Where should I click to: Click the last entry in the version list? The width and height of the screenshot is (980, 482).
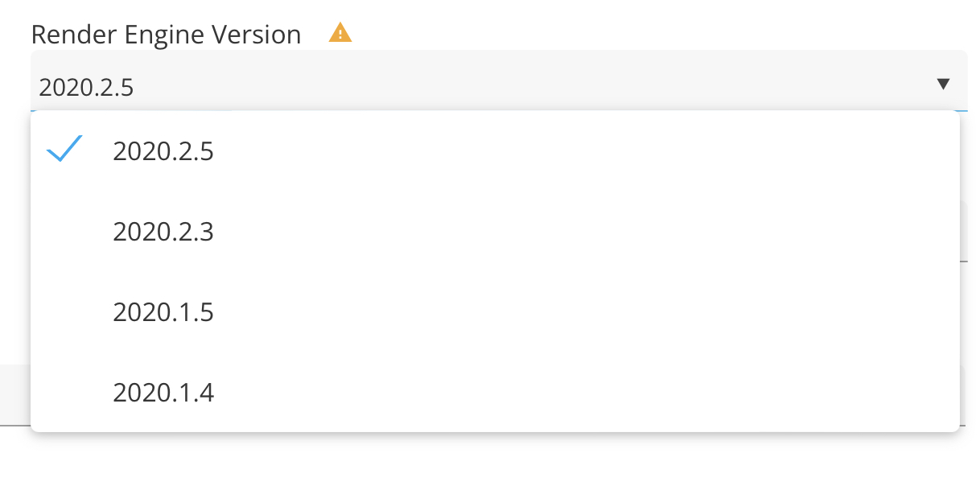point(163,393)
